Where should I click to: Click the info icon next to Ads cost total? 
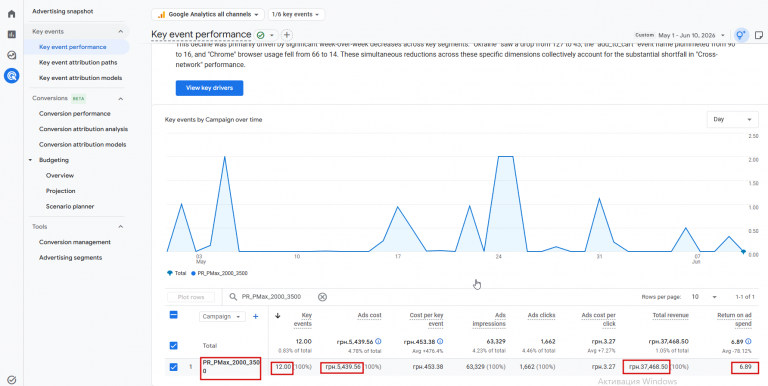coord(378,341)
